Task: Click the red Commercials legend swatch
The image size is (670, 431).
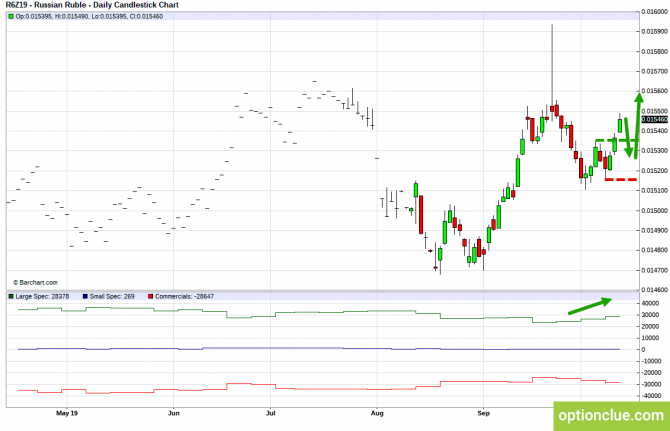Action: tap(150, 296)
